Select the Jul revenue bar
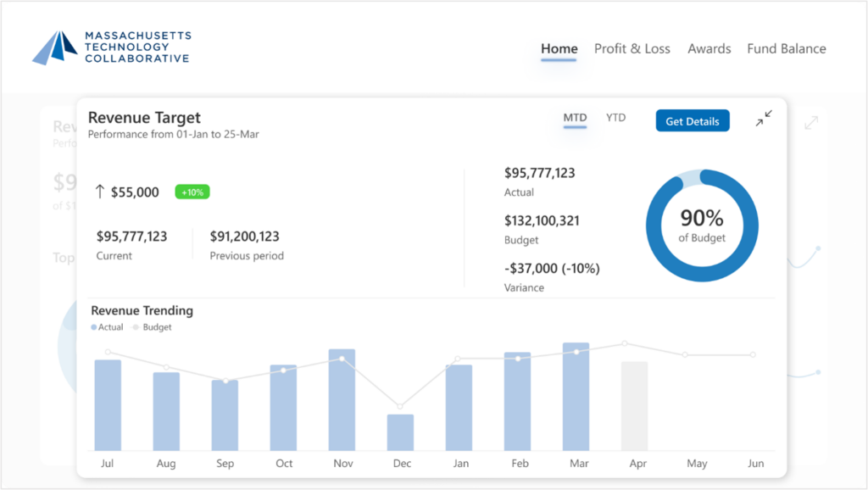Viewport: 868px width, 490px height. coord(108,405)
